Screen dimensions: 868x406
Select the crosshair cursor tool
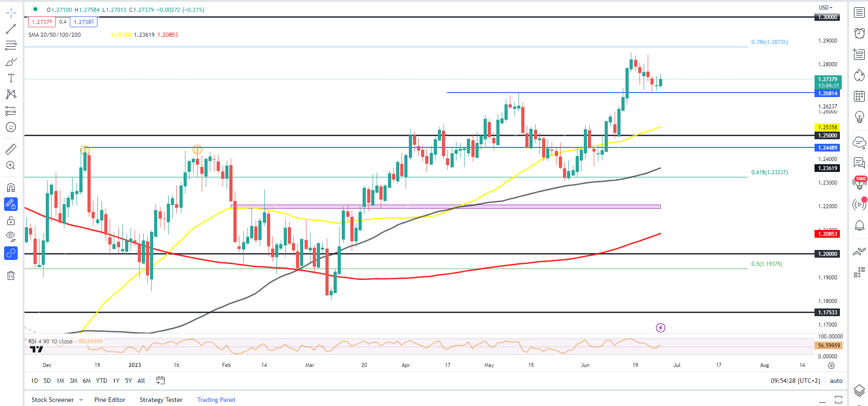point(11,13)
